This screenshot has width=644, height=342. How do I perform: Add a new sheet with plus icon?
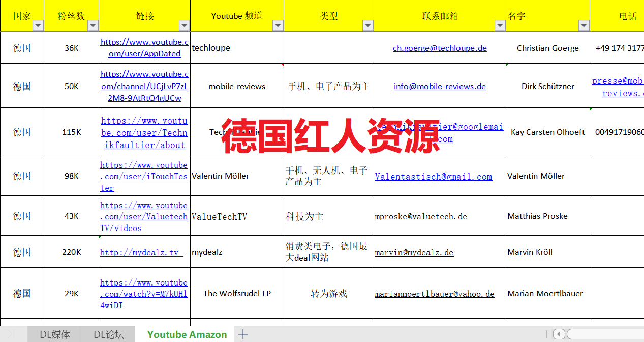click(243, 334)
